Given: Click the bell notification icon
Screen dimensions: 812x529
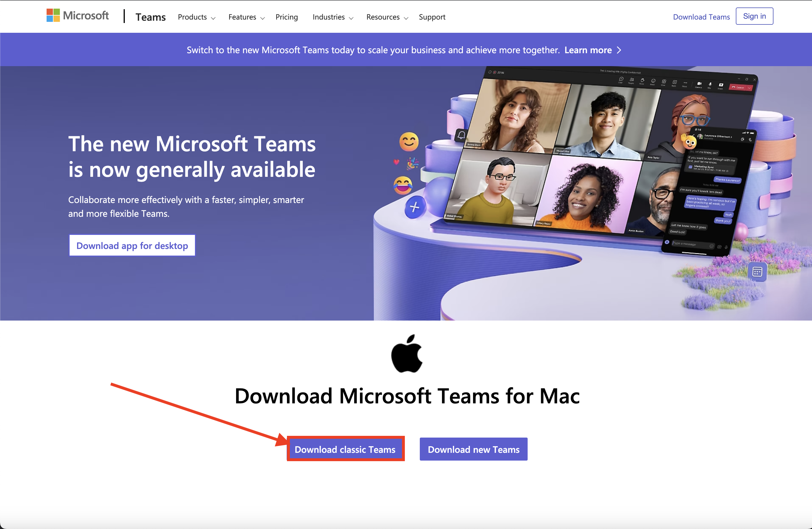Looking at the screenshot, I should pos(461,135).
